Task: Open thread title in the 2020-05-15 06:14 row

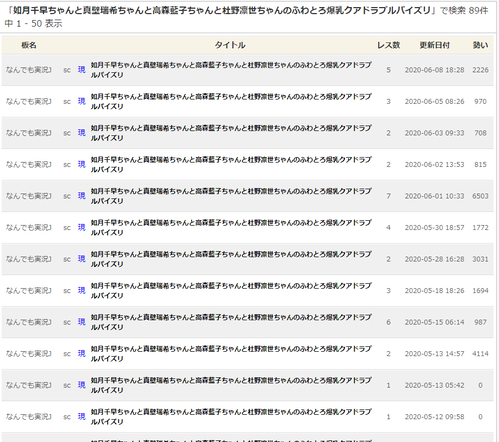Action: (231, 322)
